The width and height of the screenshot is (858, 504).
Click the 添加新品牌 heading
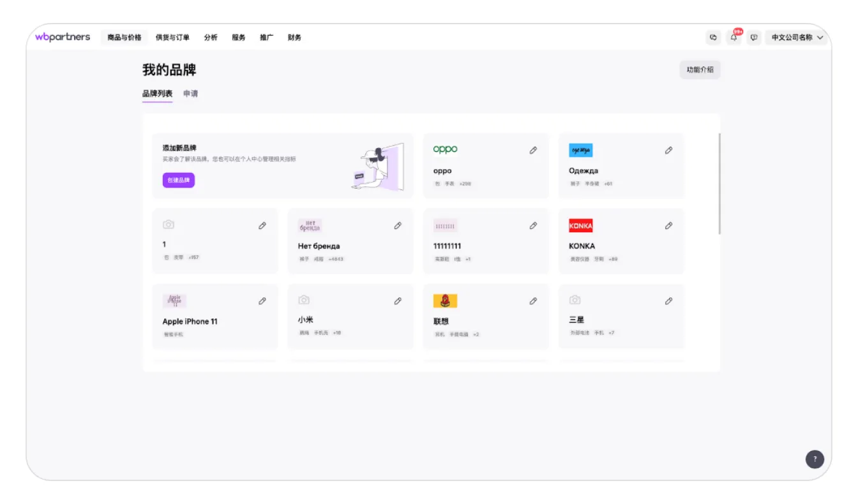179,148
